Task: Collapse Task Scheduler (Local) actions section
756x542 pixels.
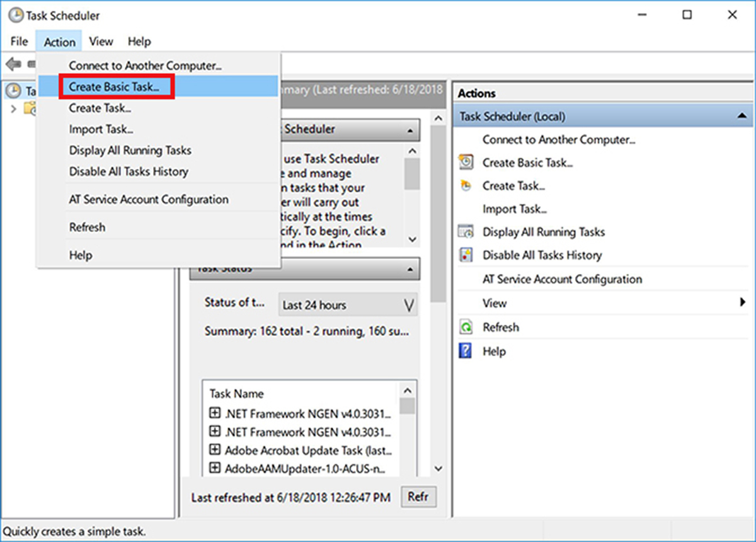Action: [742, 117]
